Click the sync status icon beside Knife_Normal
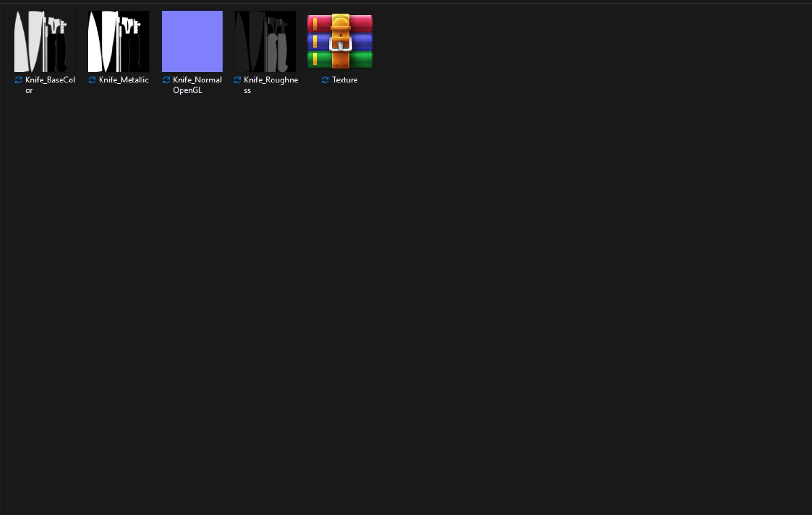The height and width of the screenshot is (515, 812). (166, 80)
